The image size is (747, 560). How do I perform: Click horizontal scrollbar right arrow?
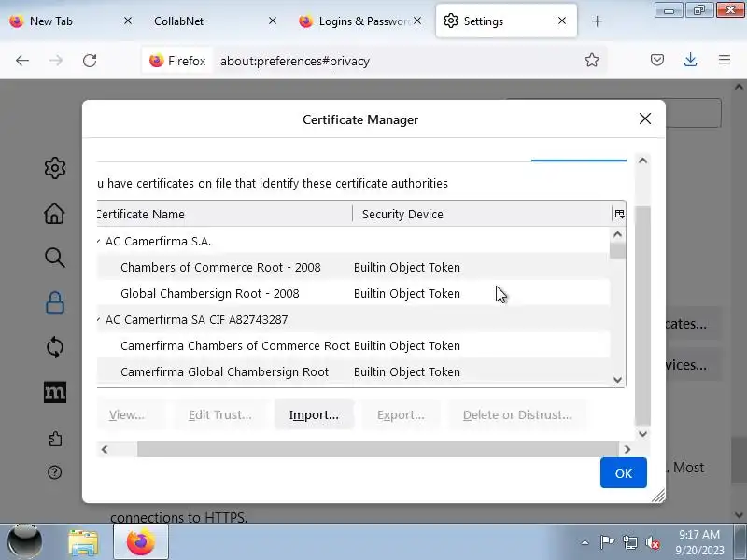click(x=627, y=449)
